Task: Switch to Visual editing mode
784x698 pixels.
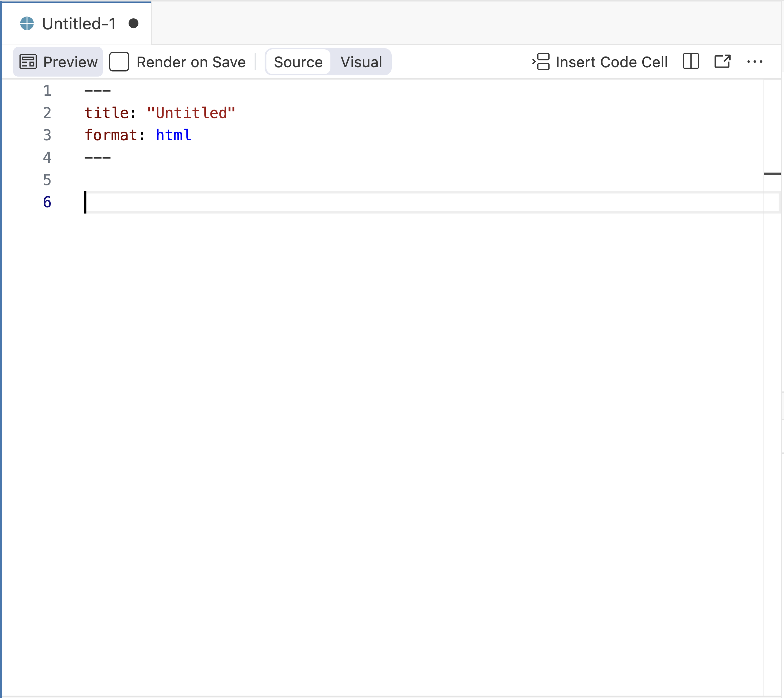Action: point(361,62)
